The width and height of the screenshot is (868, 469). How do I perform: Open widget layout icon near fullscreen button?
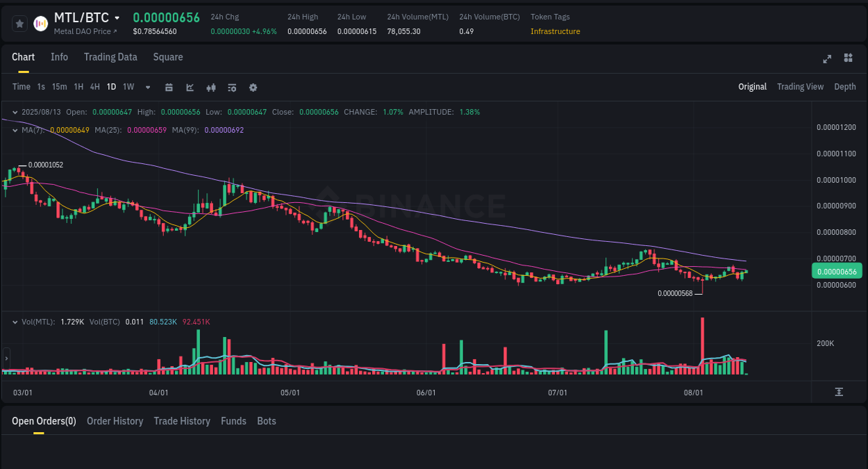(848, 59)
